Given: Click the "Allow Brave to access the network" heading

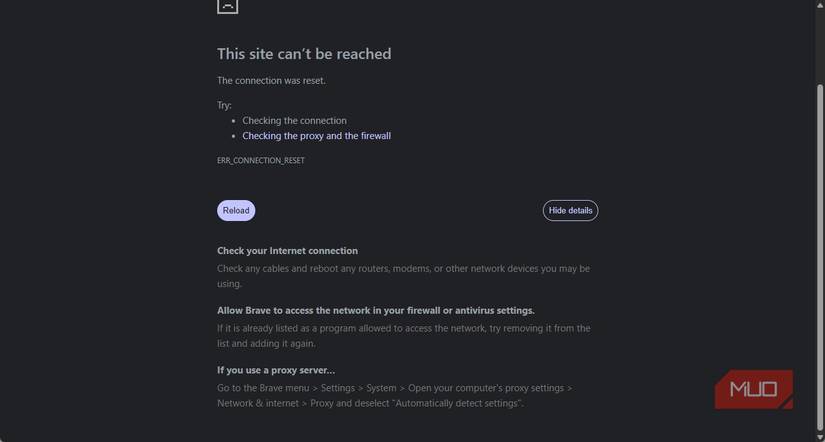Looking at the screenshot, I should click(375, 310).
